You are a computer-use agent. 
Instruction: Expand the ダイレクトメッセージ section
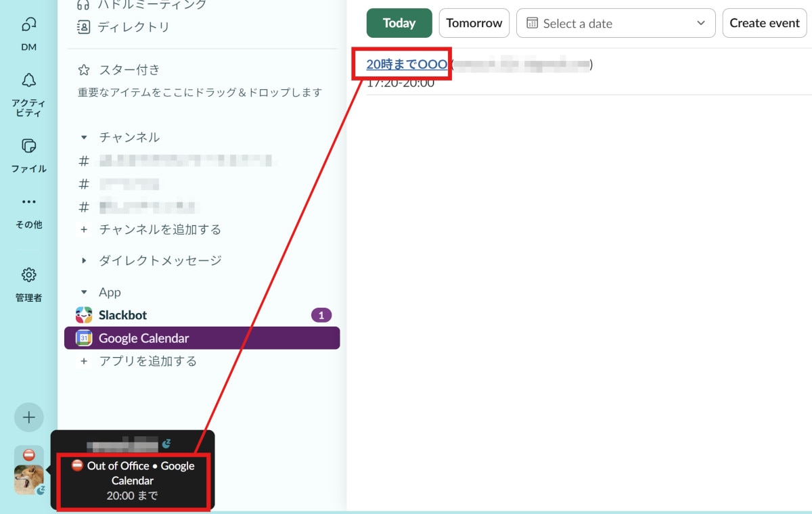(x=84, y=260)
